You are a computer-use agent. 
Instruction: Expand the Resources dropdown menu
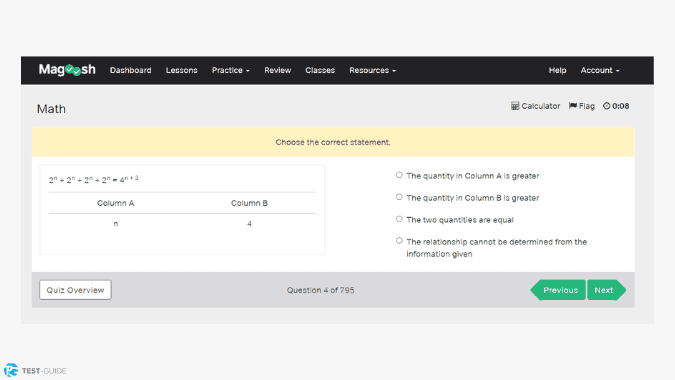click(372, 70)
